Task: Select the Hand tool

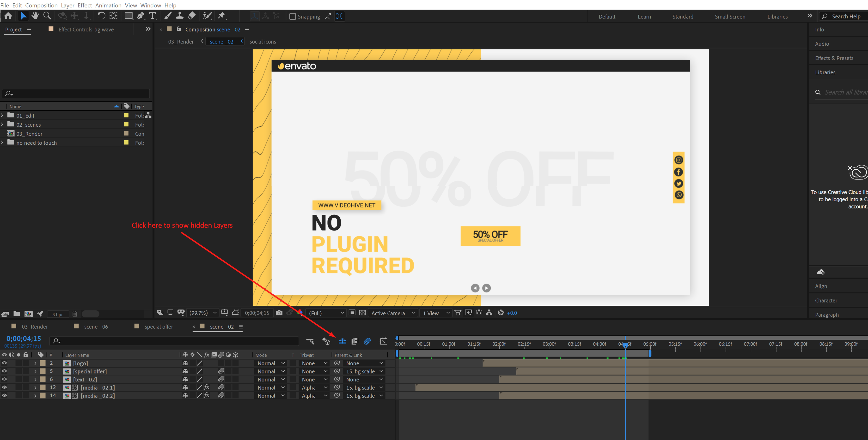Action: point(35,16)
